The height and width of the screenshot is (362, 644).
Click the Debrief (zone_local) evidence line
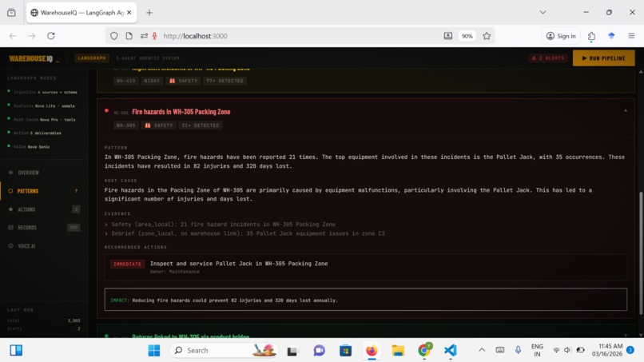coord(248,233)
